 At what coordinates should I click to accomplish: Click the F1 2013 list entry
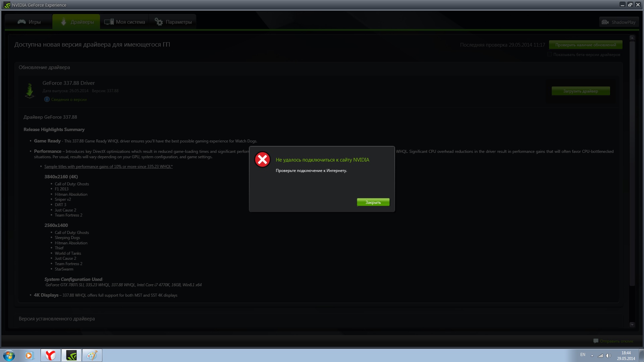point(61,189)
